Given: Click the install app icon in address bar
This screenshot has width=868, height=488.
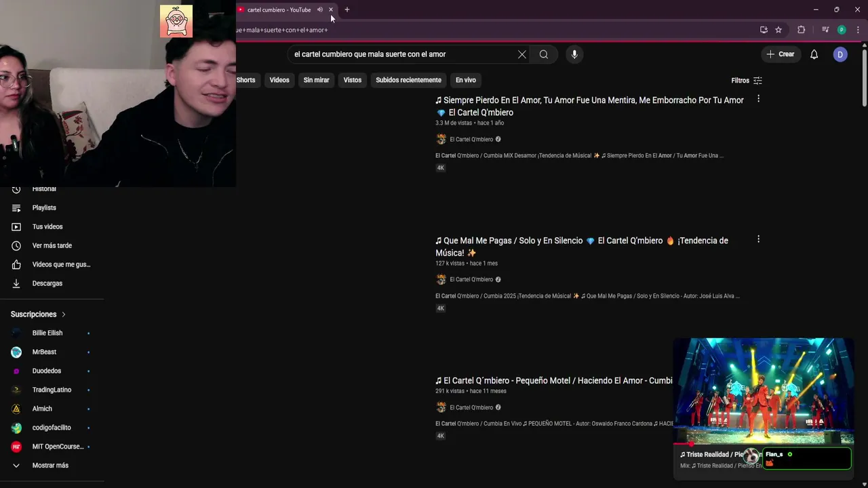Looking at the screenshot, I should pyautogui.click(x=764, y=30).
